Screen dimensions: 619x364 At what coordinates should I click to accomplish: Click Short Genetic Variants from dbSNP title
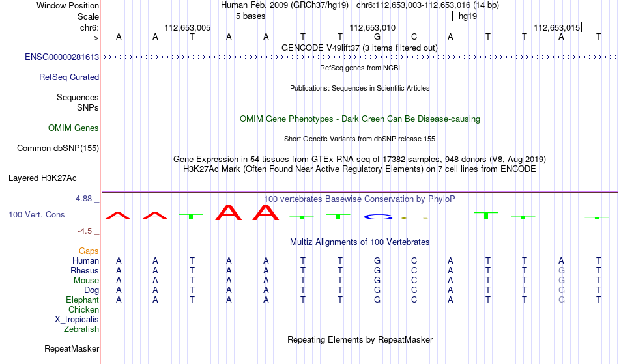[x=360, y=139]
